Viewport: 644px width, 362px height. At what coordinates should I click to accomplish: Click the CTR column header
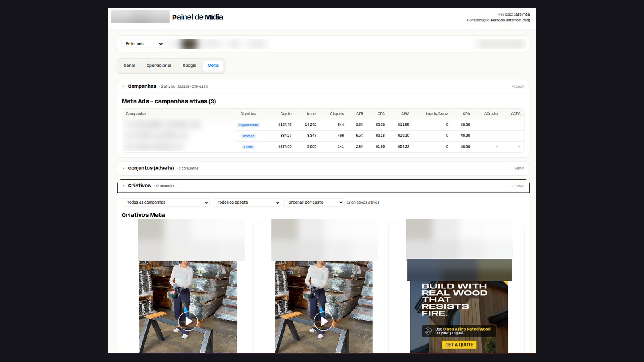click(x=359, y=114)
